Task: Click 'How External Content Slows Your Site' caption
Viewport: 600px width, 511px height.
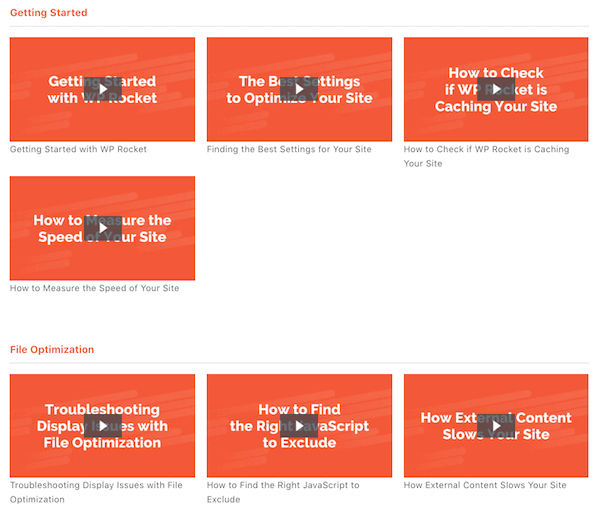Action: click(485, 485)
